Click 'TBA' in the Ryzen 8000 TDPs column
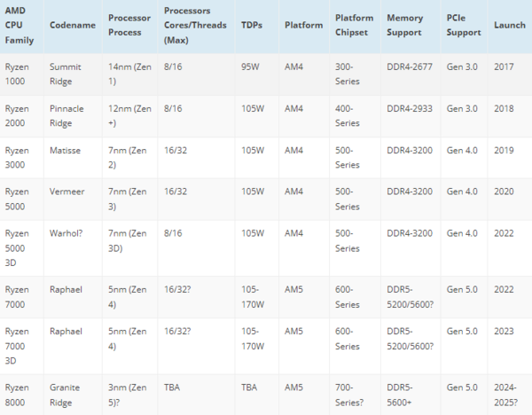This screenshot has height=415, width=532. [x=249, y=388]
